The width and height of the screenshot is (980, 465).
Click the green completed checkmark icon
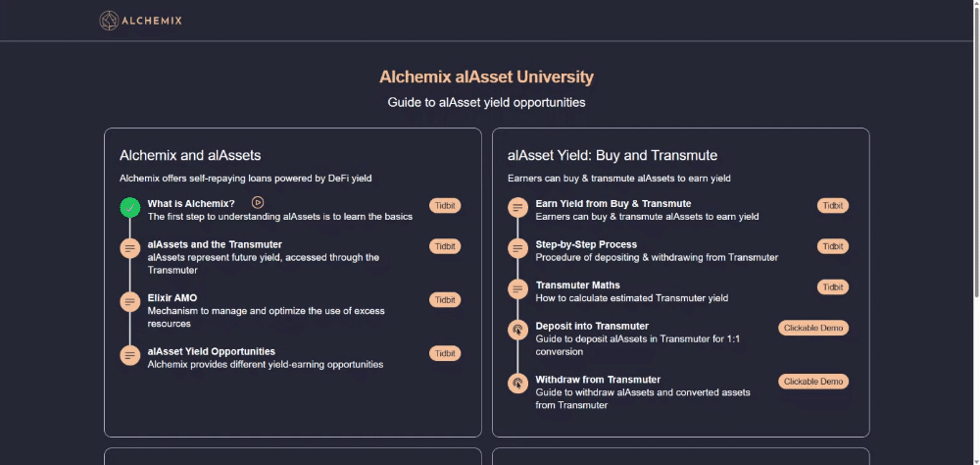130,208
